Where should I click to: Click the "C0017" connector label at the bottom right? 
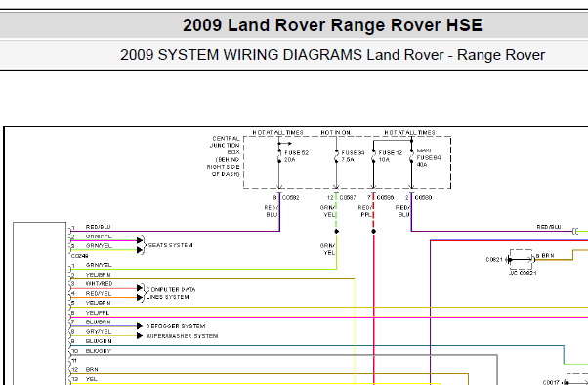tap(551, 382)
